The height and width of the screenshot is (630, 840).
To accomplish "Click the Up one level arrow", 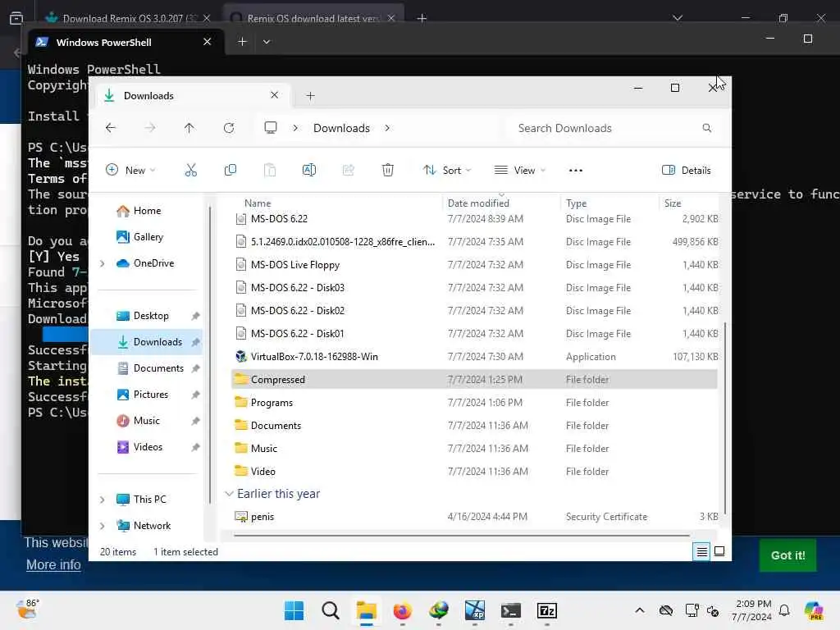I will [189, 128].
